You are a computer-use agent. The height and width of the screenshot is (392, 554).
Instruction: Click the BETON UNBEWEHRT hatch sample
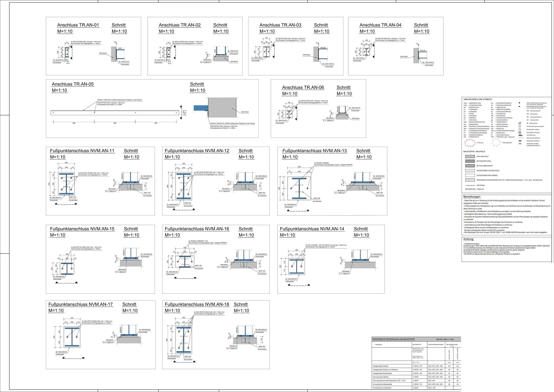(470, 166)
